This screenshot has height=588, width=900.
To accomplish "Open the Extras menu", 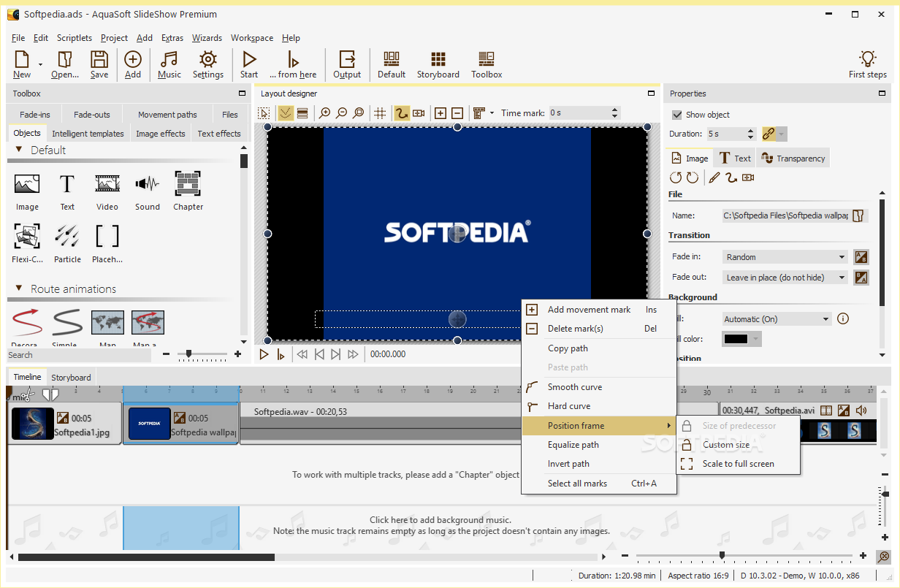I will (x=172, y=38).
